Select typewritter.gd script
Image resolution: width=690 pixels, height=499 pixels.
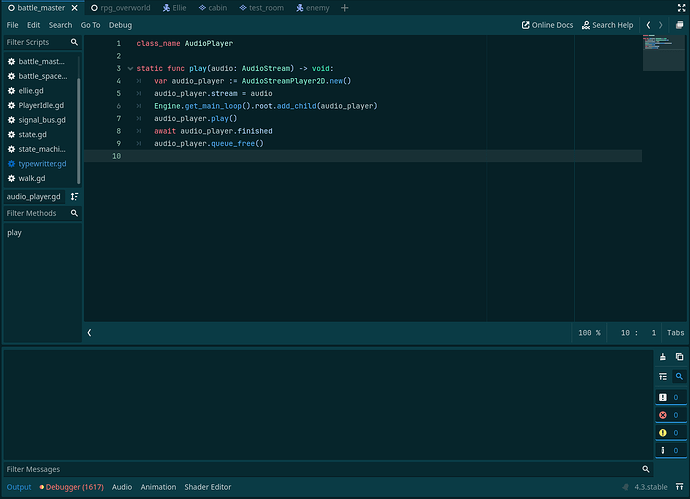coord(41,164)
